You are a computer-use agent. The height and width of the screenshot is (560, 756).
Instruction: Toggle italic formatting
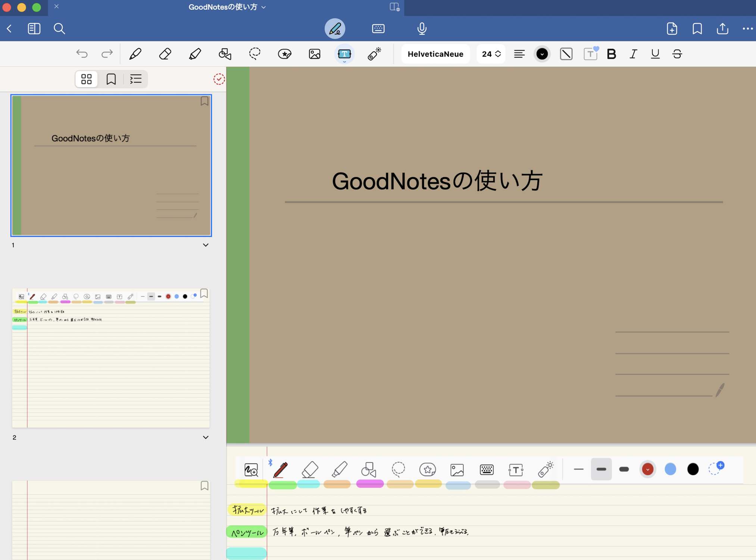[x=633, y=54]
